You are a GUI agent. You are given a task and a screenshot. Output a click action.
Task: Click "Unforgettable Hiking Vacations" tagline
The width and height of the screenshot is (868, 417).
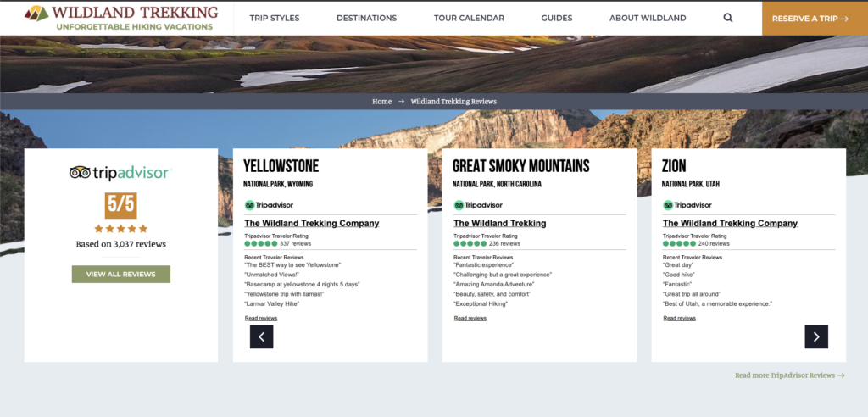tap(134, 26)
